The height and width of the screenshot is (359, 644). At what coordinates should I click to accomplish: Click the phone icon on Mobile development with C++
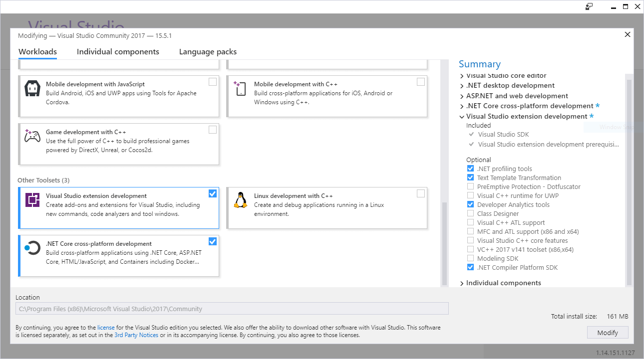pyautogui.click(x=240, y=89)
